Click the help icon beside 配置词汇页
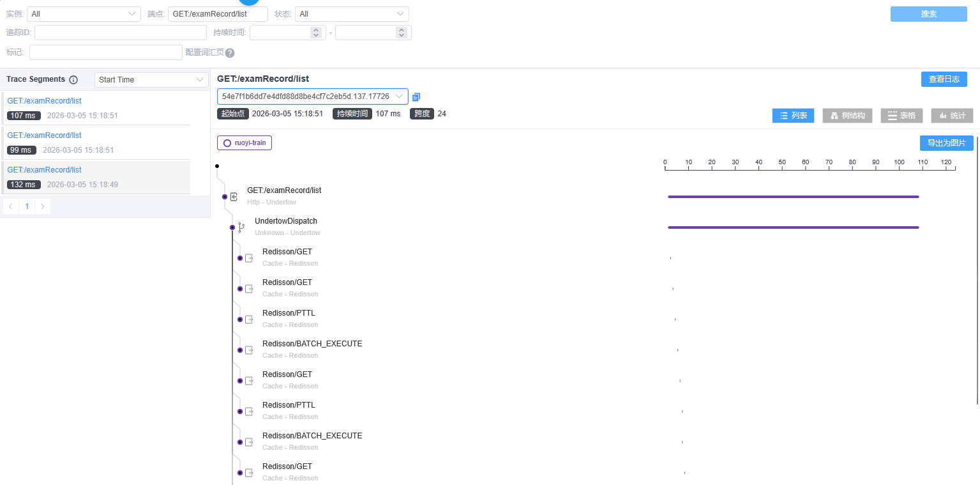 point(230,53)
